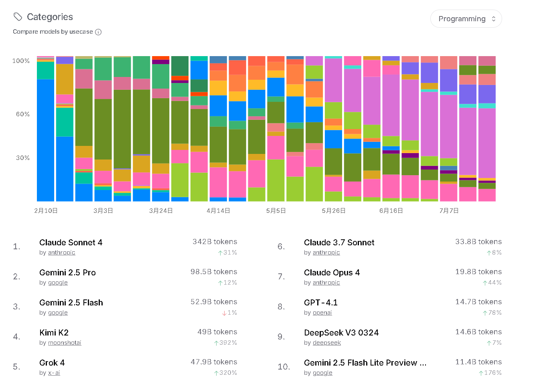The height and width of the screenshot is (392, 541).
Task: Visit the x-ai author link
Action: pyautogui.click(x=54, y=373)
